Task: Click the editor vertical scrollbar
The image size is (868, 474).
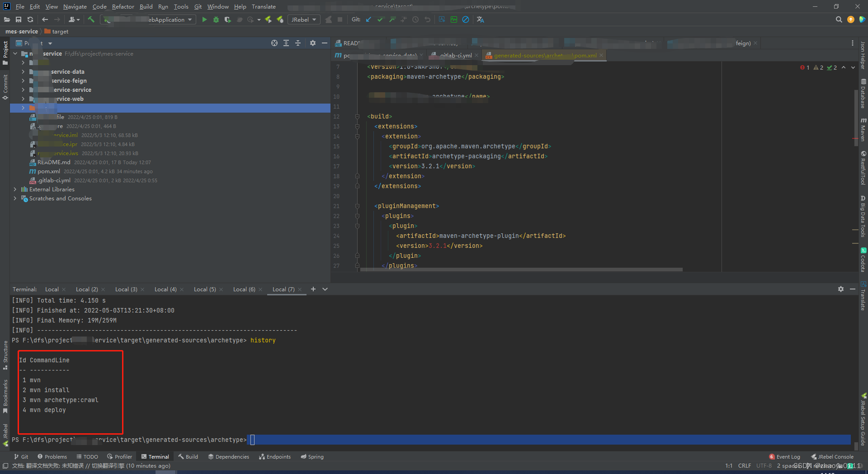Action: [856, 118]
